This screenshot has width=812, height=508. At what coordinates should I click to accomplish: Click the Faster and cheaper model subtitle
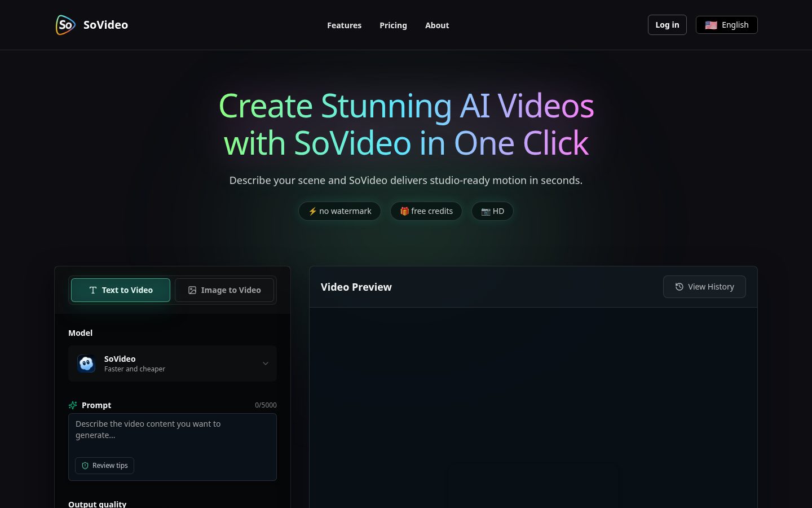(x=135, y=369)
